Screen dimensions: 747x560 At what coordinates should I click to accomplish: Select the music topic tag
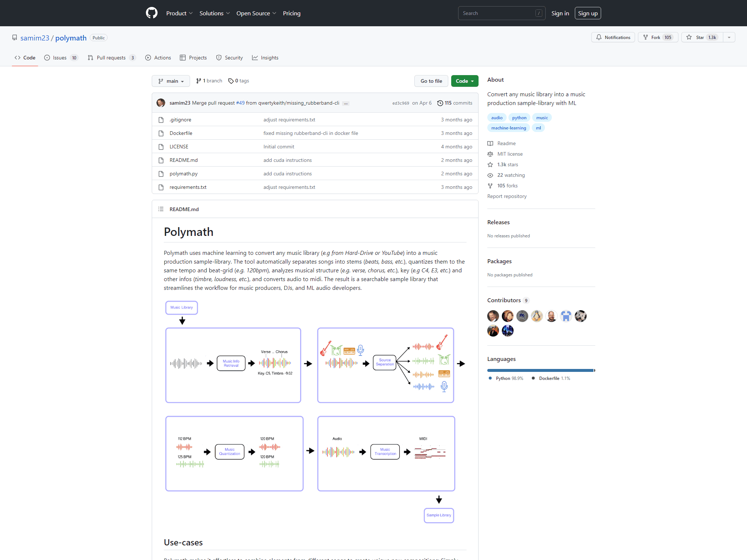click(542, 117)
